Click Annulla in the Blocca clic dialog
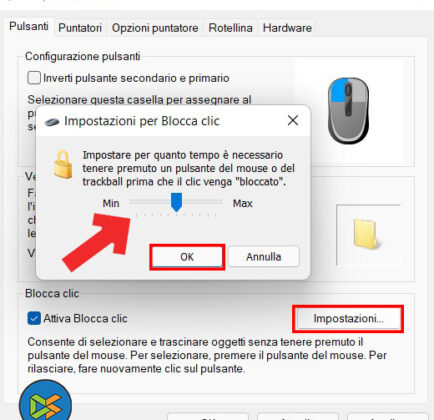Image resolution: width=434 pixels, height=420 pixels. coord(264,257)
